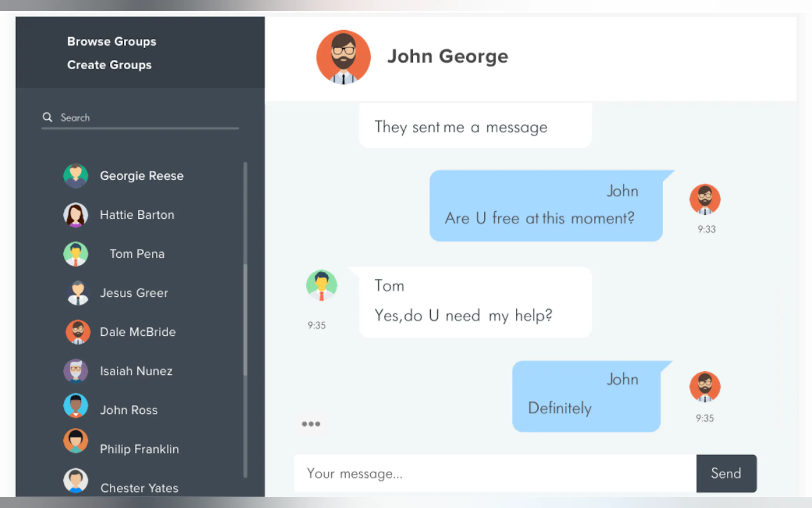Viewport: 812px width, 508px height.
Task: Click John Ross's avatar icon
Action: point(76,406)
